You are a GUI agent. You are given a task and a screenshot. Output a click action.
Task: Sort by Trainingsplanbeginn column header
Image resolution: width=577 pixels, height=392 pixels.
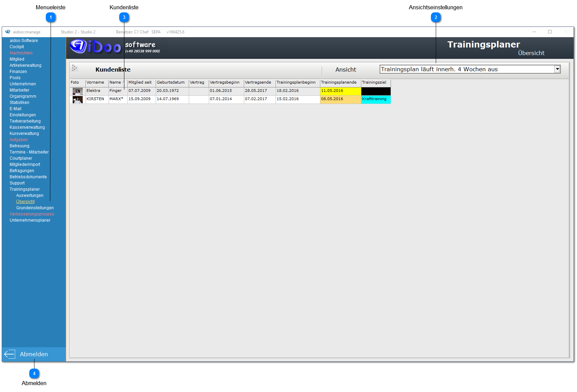point(298,83)
